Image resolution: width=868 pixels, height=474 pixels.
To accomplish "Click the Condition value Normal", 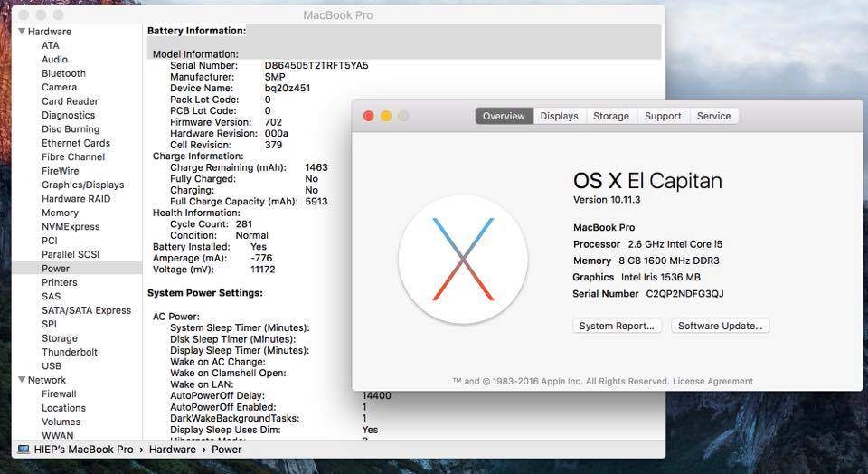I will coord(252,235).
